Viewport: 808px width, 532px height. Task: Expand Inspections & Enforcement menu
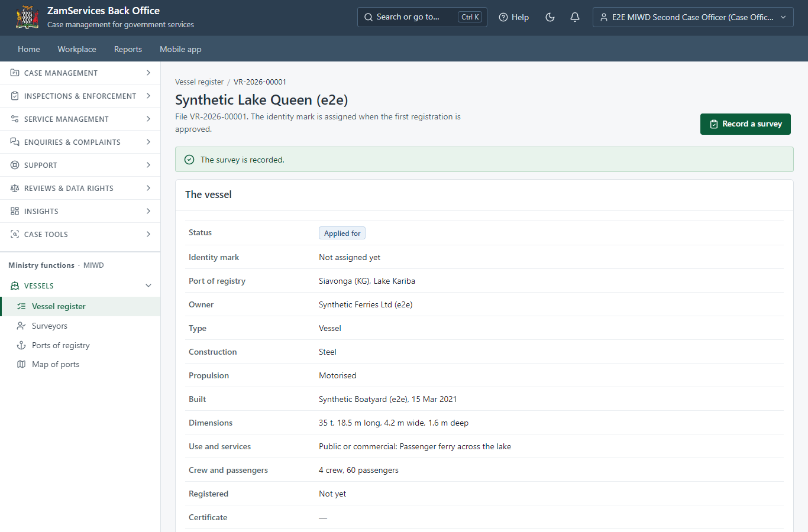click(80, 96)
